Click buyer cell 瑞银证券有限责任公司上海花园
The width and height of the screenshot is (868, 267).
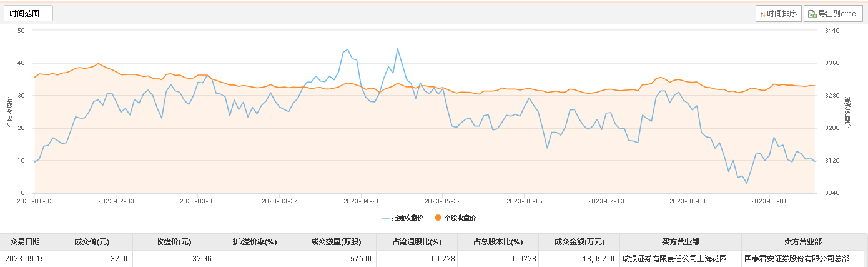click(x=680, y=258)
